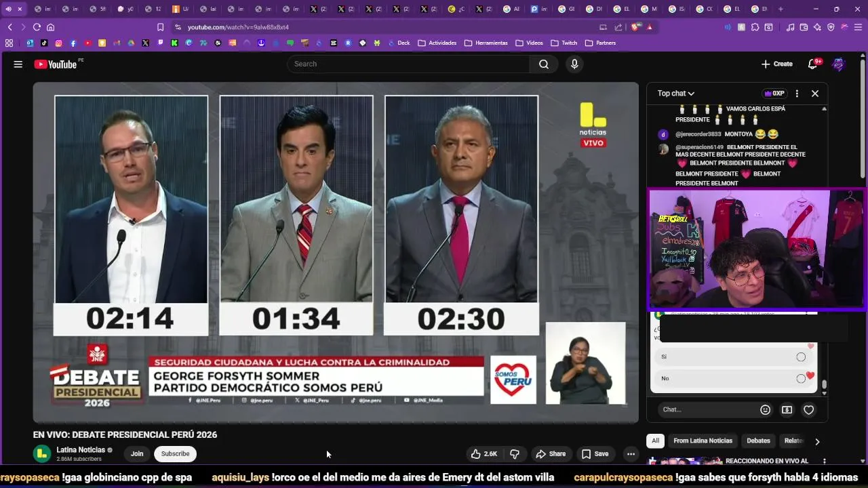
Task: Open chat options three-dot menu
Action: (x=797, y=94)
